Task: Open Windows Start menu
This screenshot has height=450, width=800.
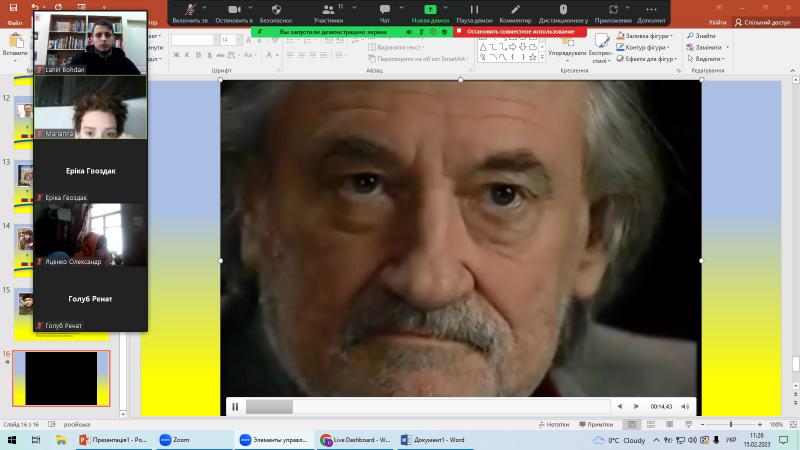Action: [12, 440]
